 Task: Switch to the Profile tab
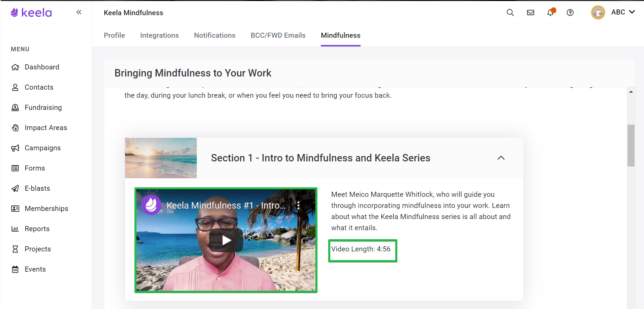(x=114, y=35)
